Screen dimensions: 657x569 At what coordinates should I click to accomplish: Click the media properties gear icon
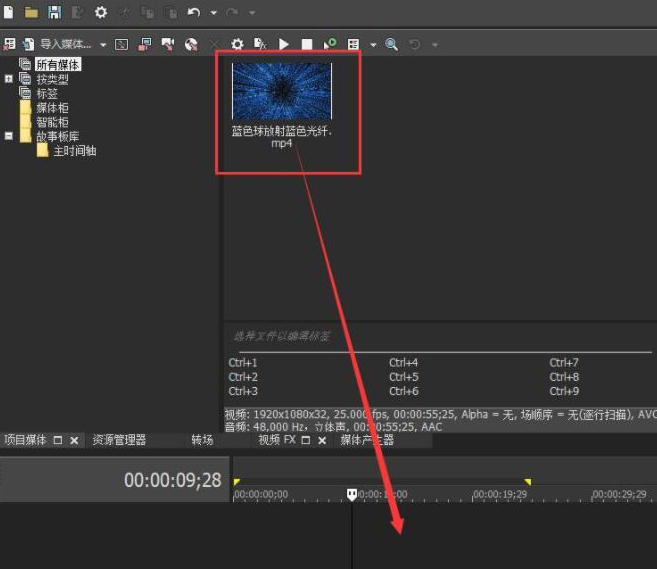pyautogui.click(x=237, y=44)
